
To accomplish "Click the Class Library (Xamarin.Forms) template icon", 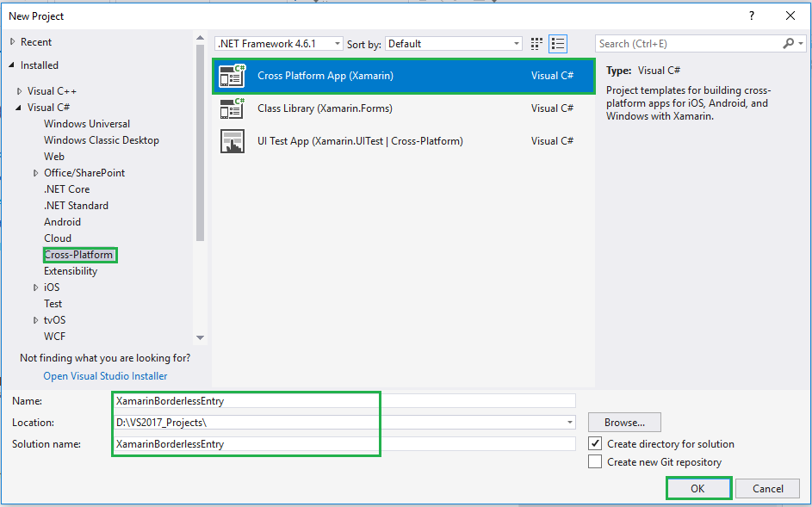I will (232, 108).
